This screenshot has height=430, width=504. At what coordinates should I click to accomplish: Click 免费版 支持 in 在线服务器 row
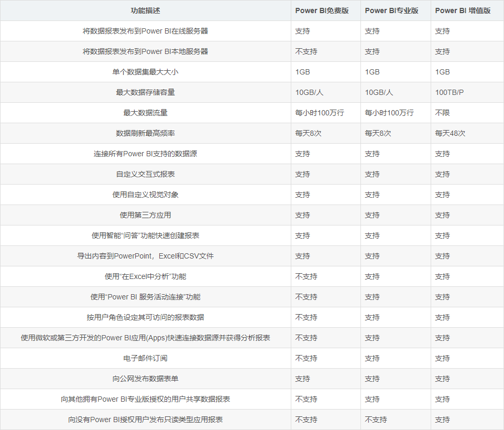[x=302, y=31]
